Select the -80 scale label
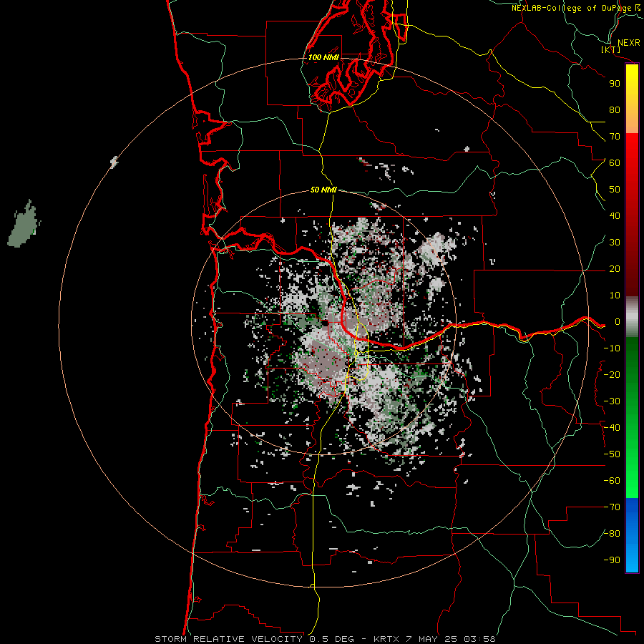 coord(612,534)
